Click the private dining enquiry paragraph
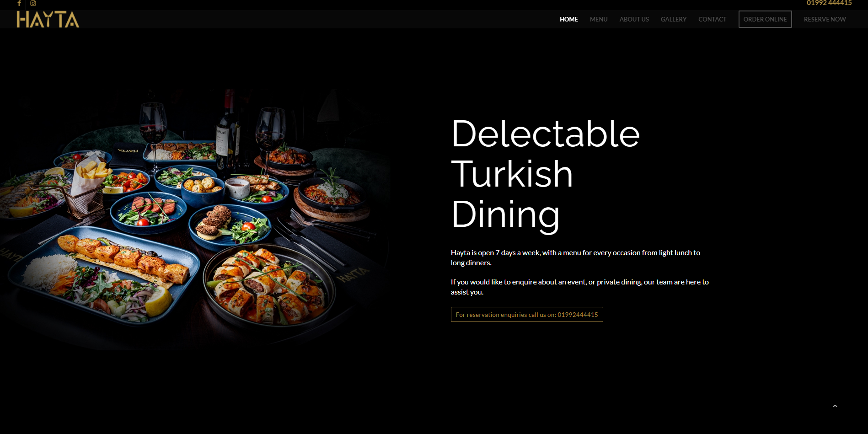This screenshot has width=868, height=434. (x=580, y=287)
